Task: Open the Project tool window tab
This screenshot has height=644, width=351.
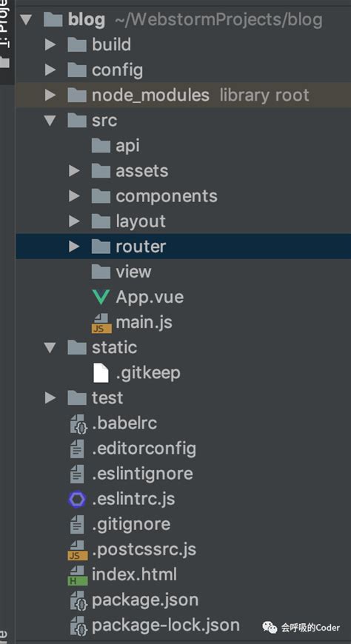Action: (x=7, y=24)
